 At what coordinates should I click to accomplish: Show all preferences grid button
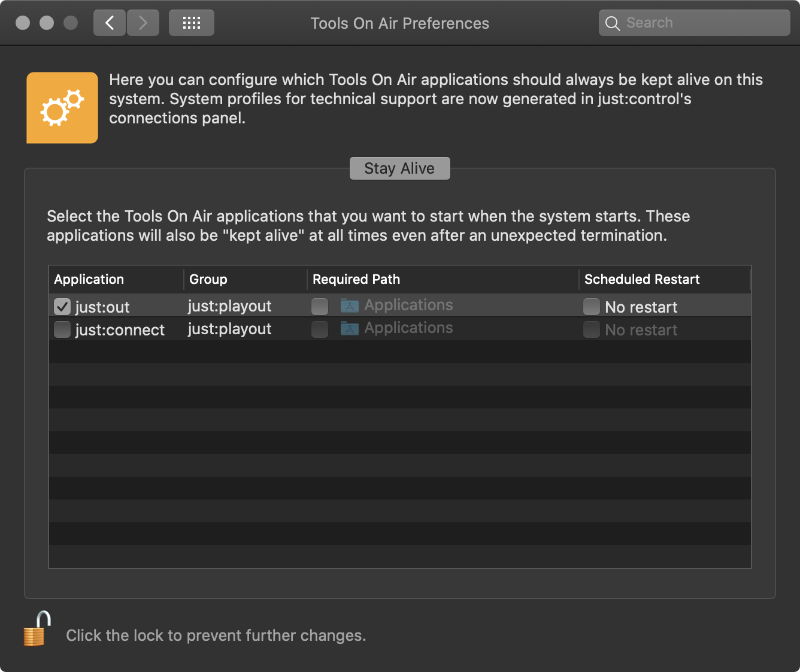(x=192, y=23)
